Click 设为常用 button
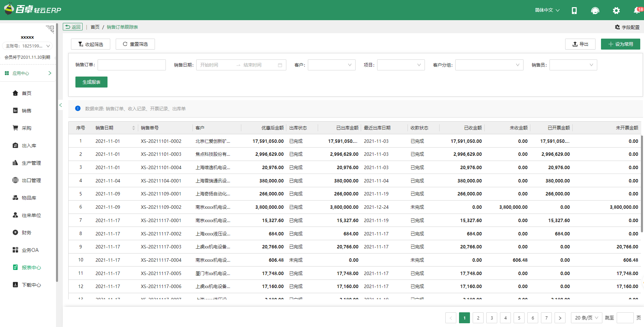 pyautogui.click(x=620, y=44)
